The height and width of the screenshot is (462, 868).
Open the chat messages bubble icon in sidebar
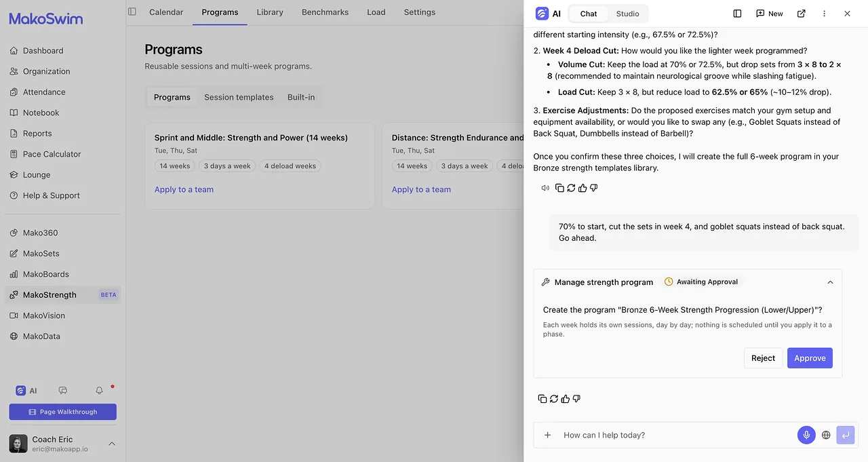[x=63, y=391]
